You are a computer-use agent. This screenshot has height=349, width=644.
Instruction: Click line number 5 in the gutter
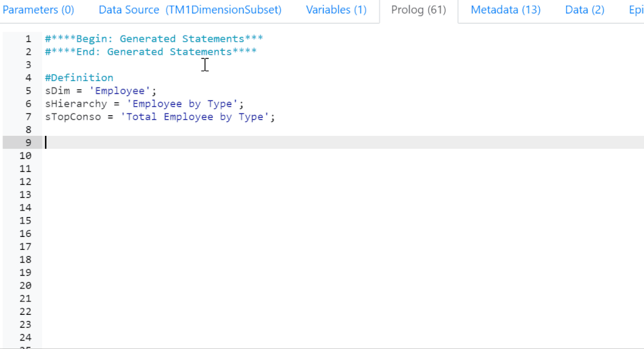point(28,91)
